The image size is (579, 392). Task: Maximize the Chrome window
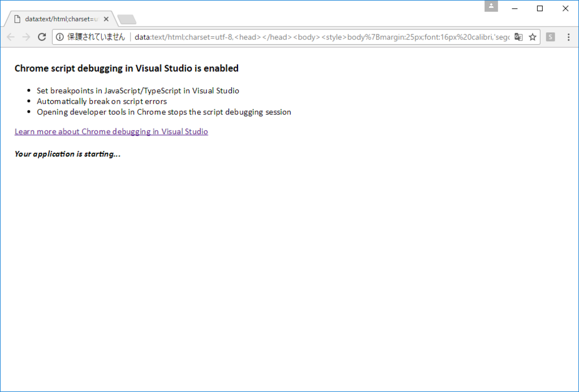tap(540, 8)
